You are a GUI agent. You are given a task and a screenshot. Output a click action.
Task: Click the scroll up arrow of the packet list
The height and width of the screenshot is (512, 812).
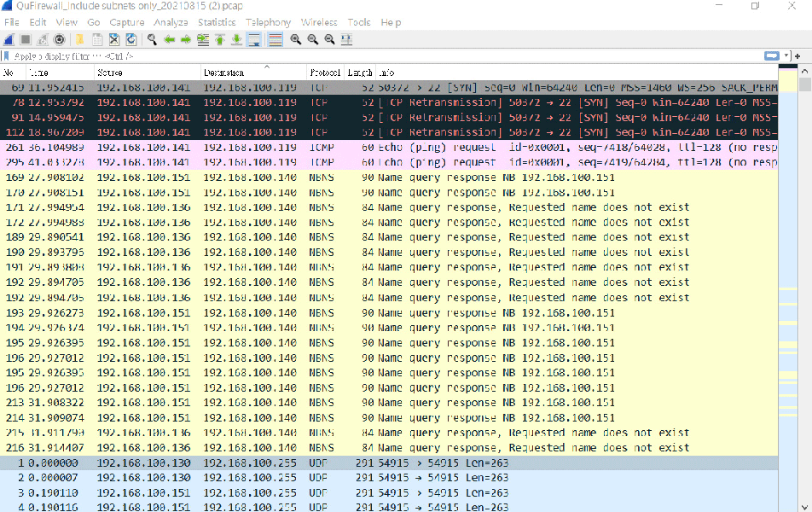click(x=805, y=71)
